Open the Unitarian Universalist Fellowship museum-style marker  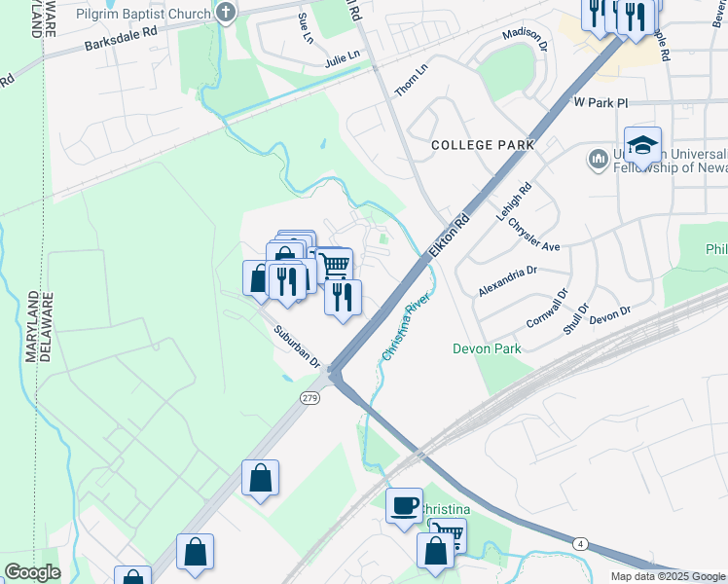coord(598,161)
